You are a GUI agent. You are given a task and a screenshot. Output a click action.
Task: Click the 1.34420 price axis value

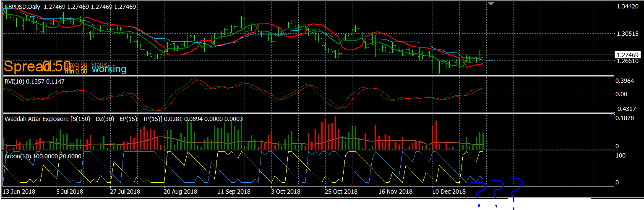[628, 7]
